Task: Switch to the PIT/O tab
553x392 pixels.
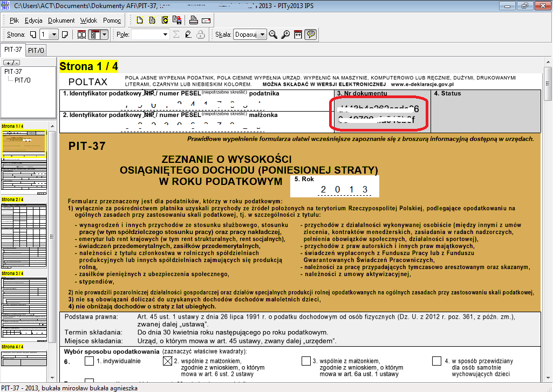Action: coord(35,49)
